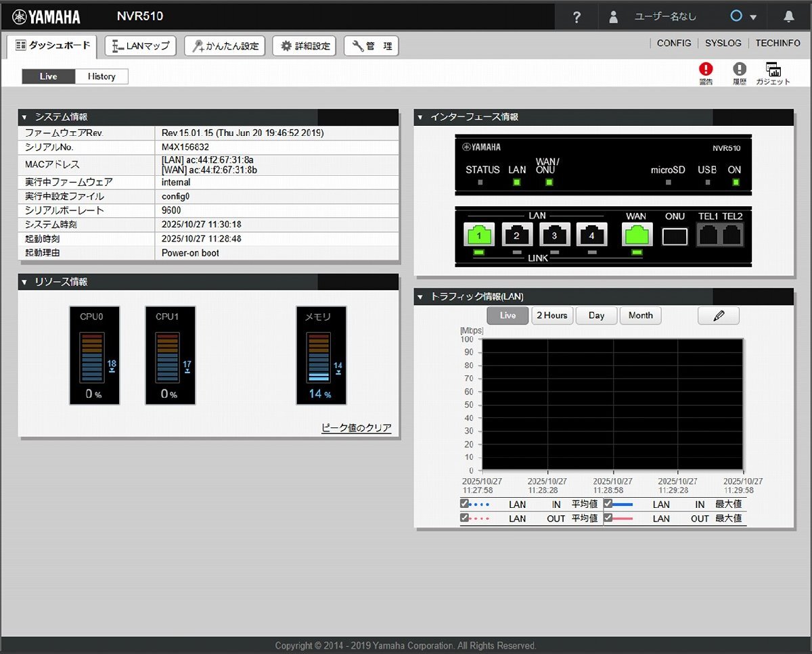Switch to the History view

coord(101,76)
